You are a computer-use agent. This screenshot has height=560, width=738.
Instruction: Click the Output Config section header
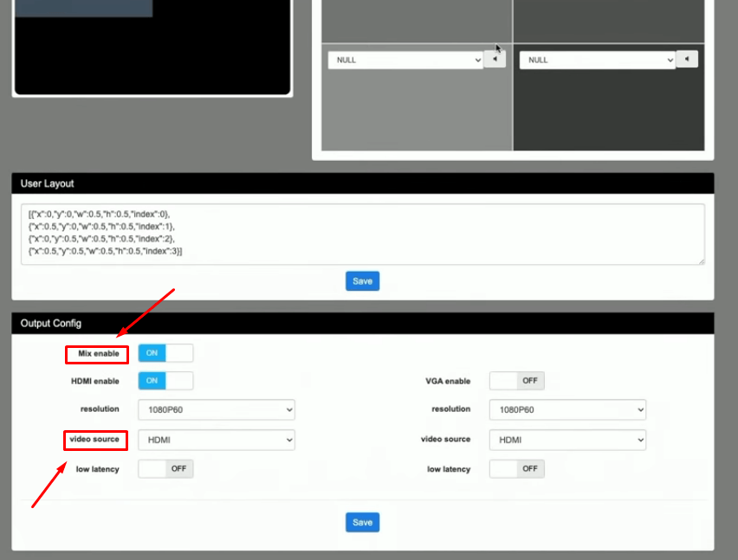pos(362,323)
